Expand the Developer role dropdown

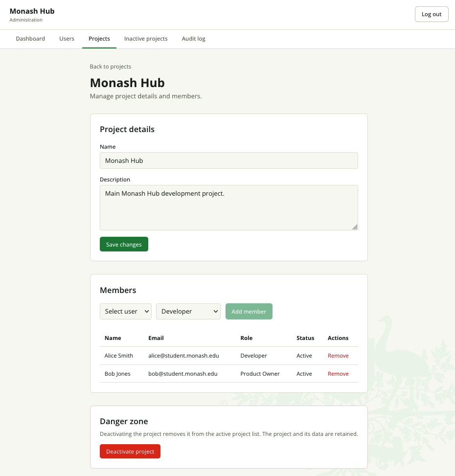(188, 312)
